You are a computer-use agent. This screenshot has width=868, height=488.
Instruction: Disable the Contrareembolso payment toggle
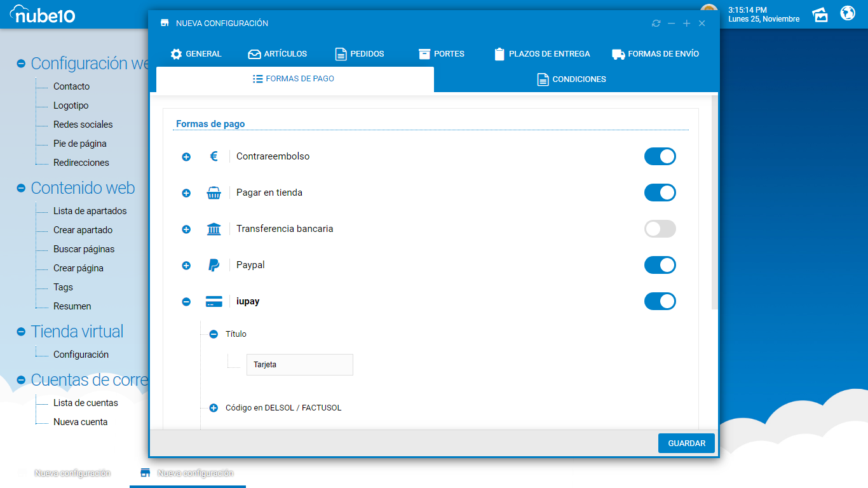tap(660, 156)
